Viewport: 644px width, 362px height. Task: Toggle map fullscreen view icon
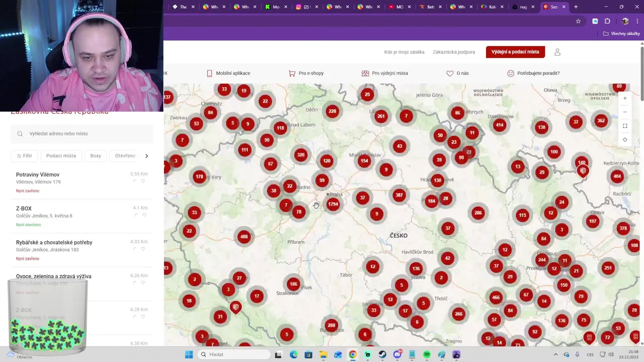click(625, 126)
